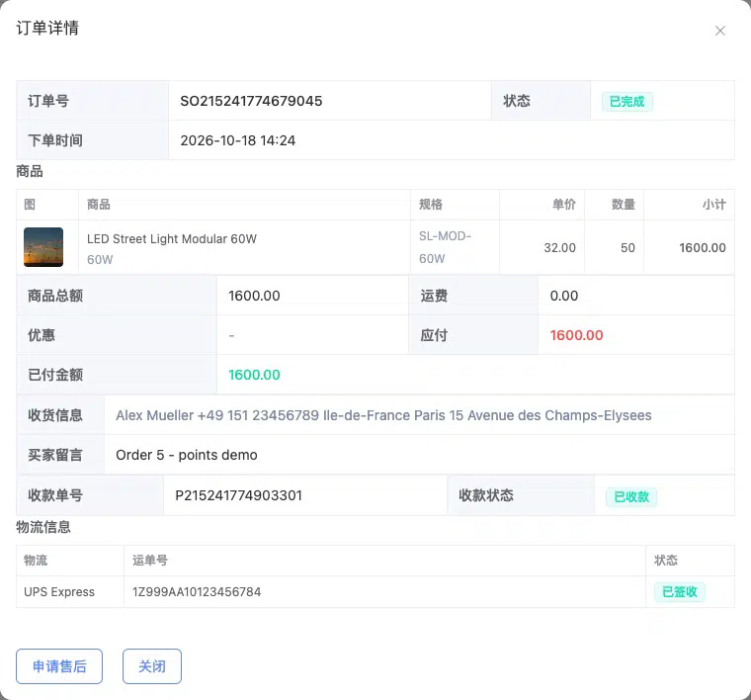Click quantity value 50
Image resolution: width=751 pixels, height=700 pixels.
pyautogui.click(x=627, y=248)
